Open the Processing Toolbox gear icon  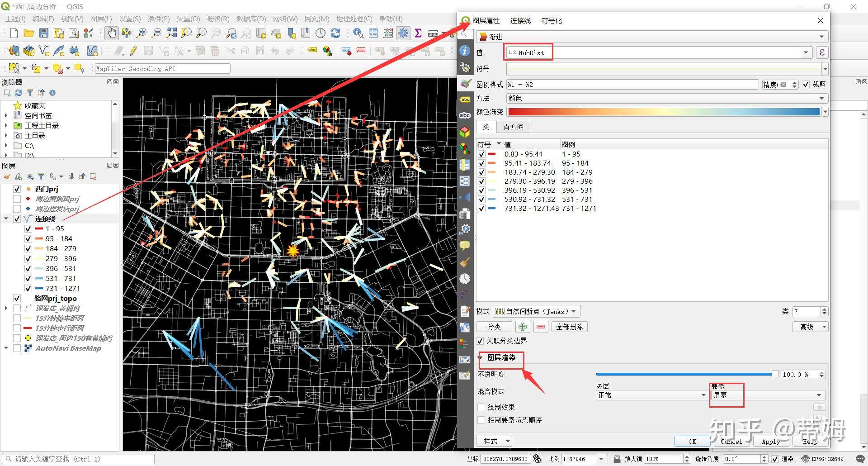point(403,33)
